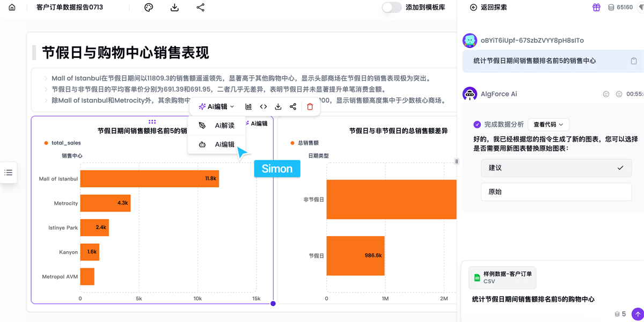Enable the 添加到模板库 toggle

coord(392,8)
